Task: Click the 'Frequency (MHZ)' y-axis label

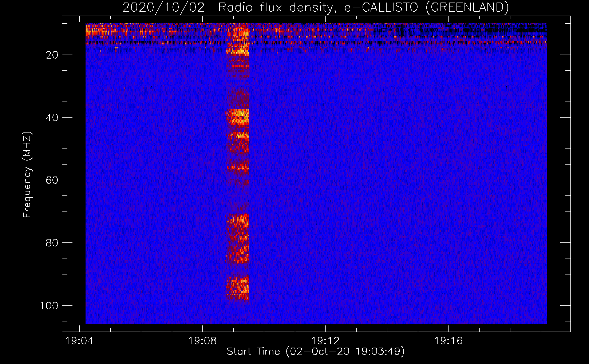Action: coord(27,174)
